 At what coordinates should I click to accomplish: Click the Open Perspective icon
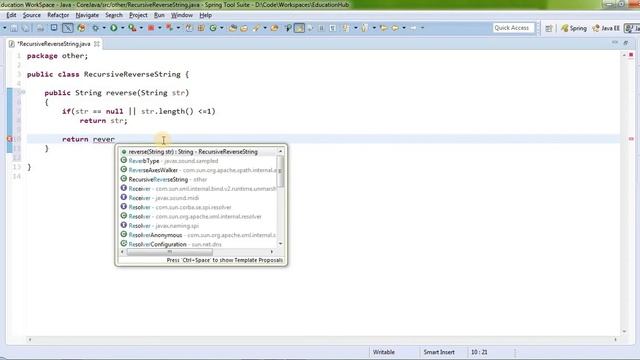click(549, 28)
